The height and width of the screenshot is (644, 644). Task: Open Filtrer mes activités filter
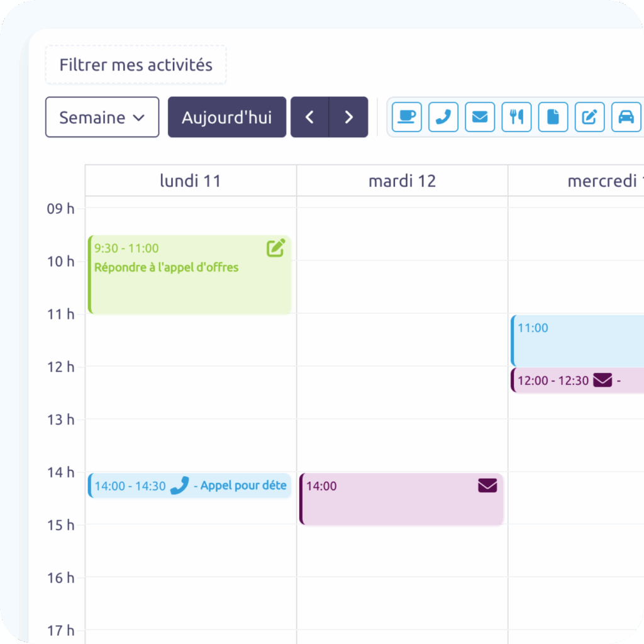136,65
